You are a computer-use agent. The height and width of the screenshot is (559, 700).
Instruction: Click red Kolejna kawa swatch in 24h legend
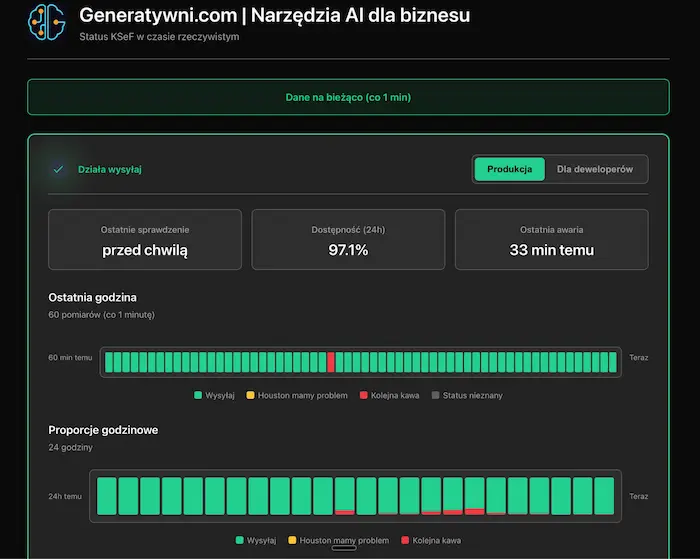point(405,540)
